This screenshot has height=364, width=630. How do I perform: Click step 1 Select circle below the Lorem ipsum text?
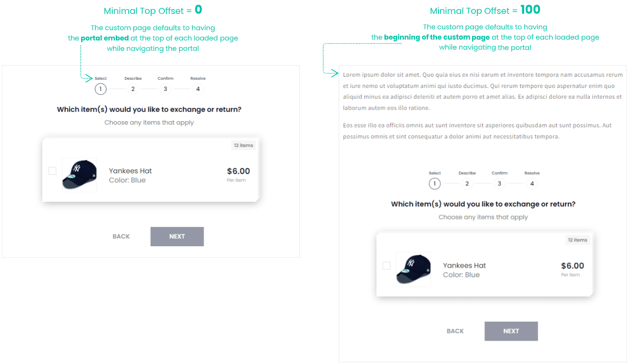pyautogui.click(x=435, y=184)
